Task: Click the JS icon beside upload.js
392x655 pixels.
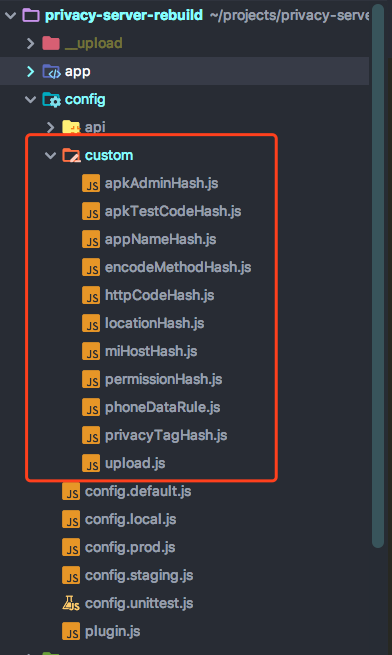Action: (x=91, y=463)
